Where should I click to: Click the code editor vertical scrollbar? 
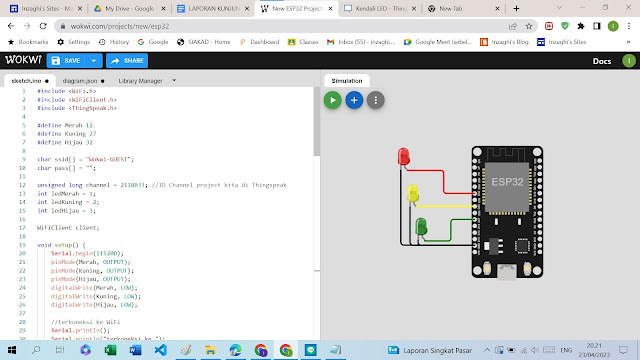tap(317, 121)
